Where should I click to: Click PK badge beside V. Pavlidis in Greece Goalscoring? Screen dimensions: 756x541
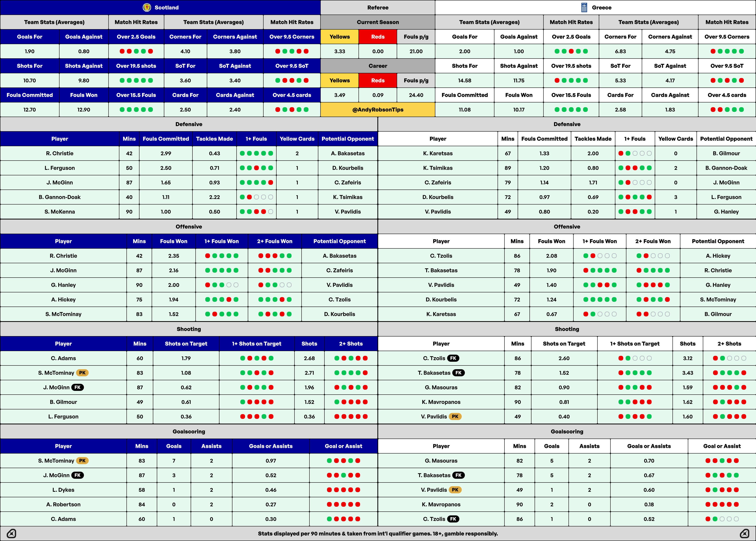click(455, 490)
